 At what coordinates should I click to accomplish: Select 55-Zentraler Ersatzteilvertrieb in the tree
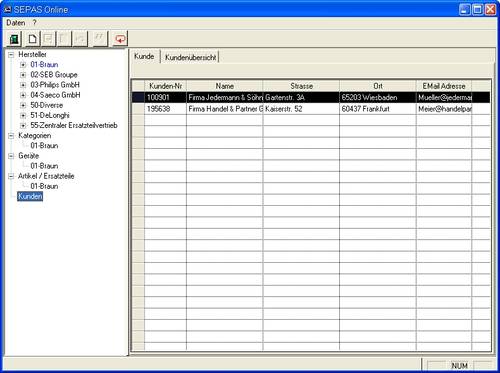(x=74, y=126)
